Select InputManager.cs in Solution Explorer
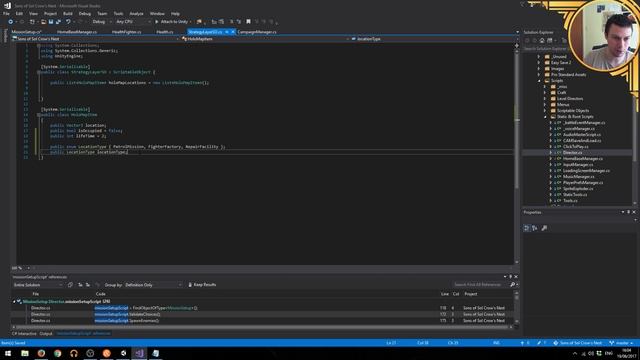 point(578,165)
